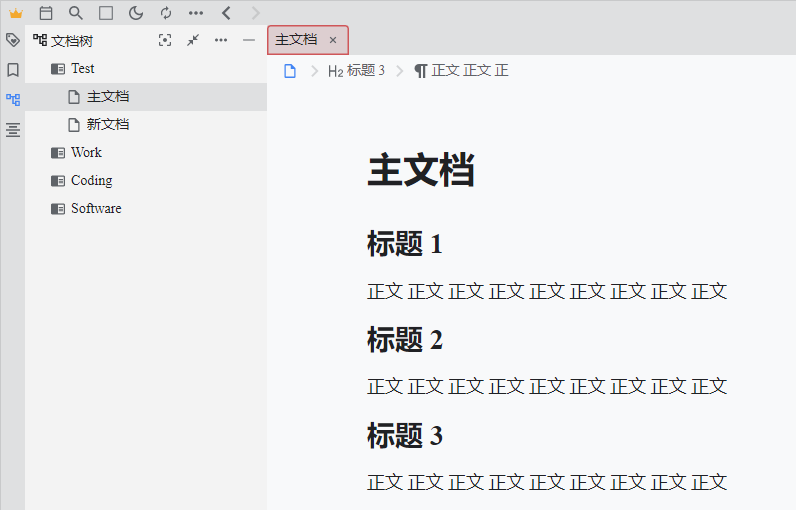The width and height of the screenshot is (796, 510).
Task: Click the breadcrumb document icon
Action: [290, 71]
